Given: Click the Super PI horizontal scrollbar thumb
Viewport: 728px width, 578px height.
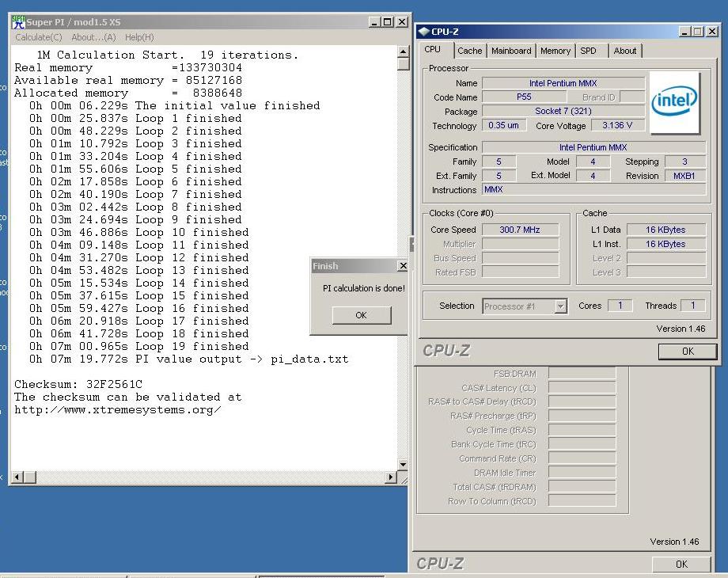Looking at the screenshot, I should click(x=30, y=477).
